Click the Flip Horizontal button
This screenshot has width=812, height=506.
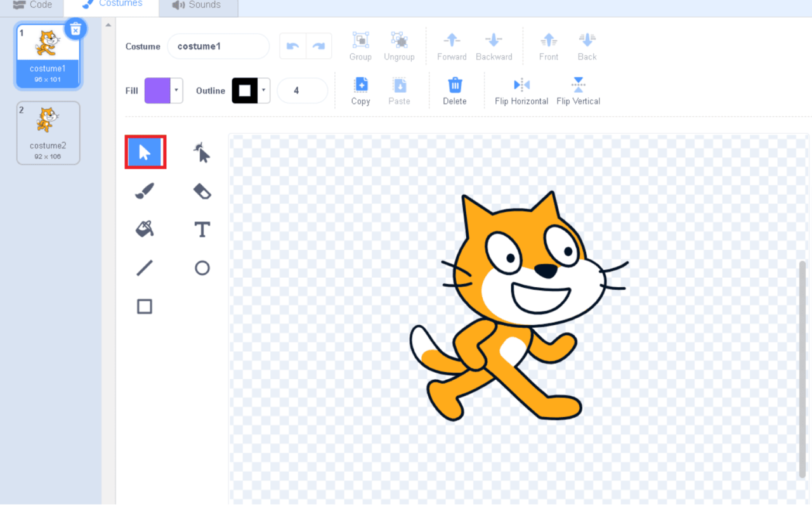pyautogui.click(x=521, y=90)
